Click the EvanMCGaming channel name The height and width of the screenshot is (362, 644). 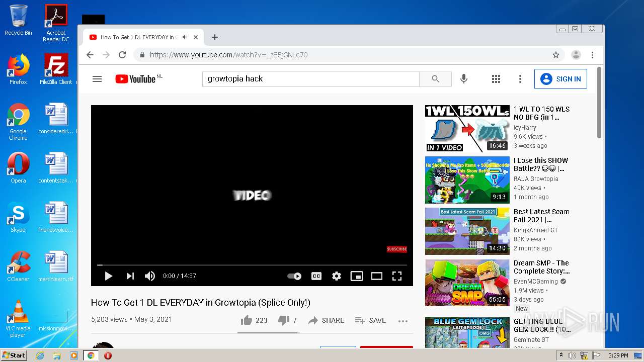(x=536, y=282)
